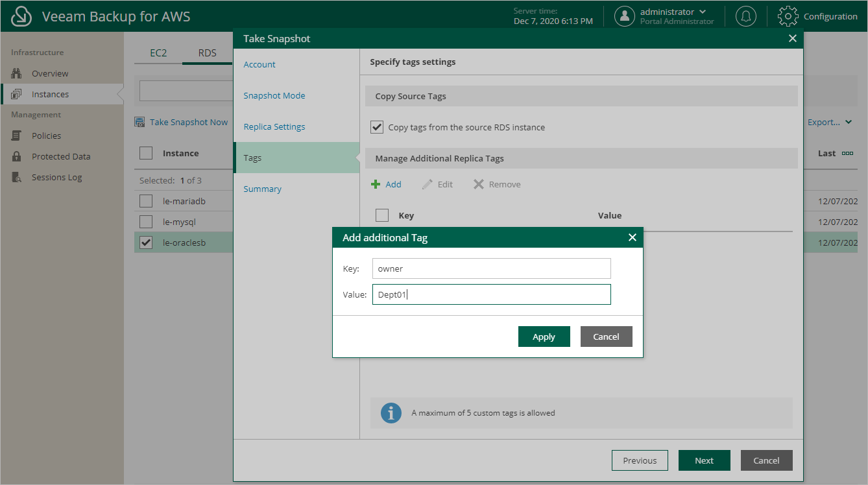Click the Policies sidebar icon

17,136
